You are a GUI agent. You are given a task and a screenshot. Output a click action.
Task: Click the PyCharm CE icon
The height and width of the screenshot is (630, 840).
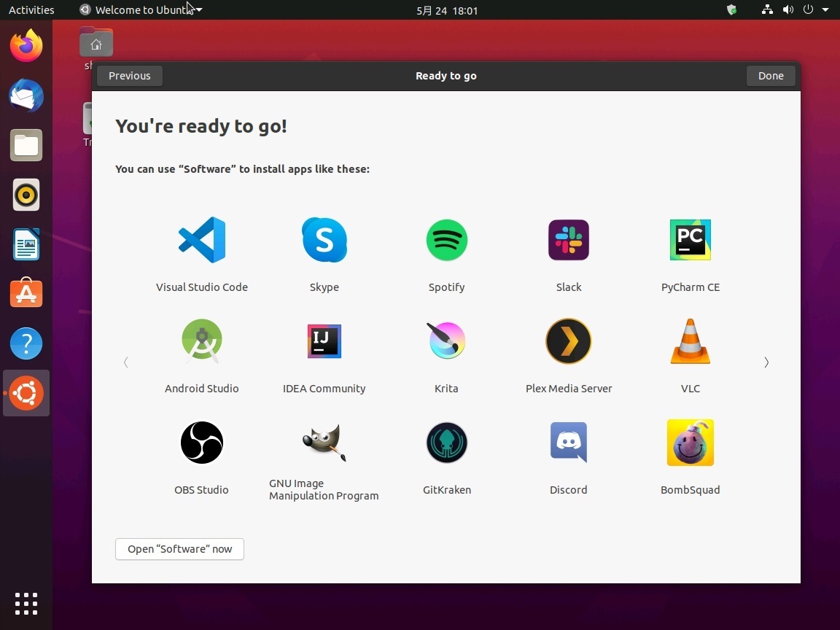pyautogui.click(x=691, y=240)
